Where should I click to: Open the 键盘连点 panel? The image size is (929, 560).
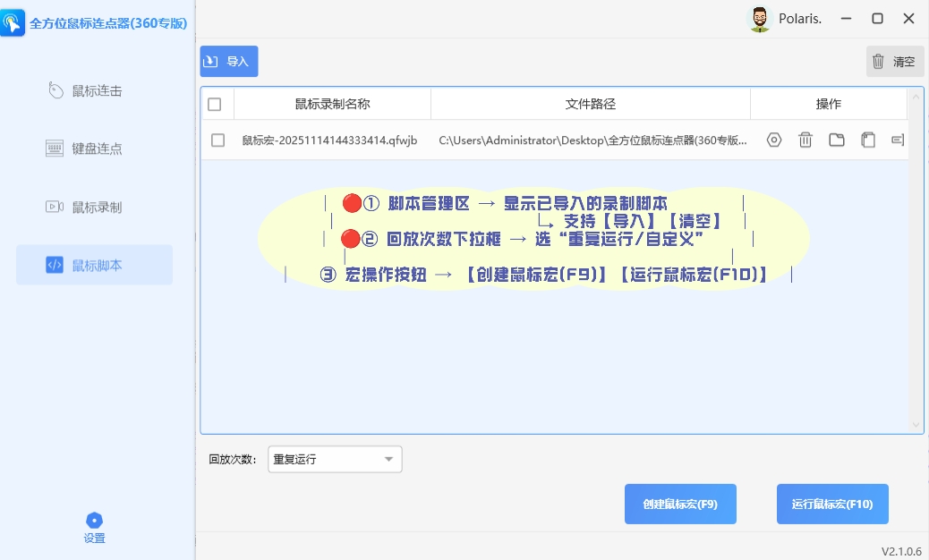pos(94,148)
